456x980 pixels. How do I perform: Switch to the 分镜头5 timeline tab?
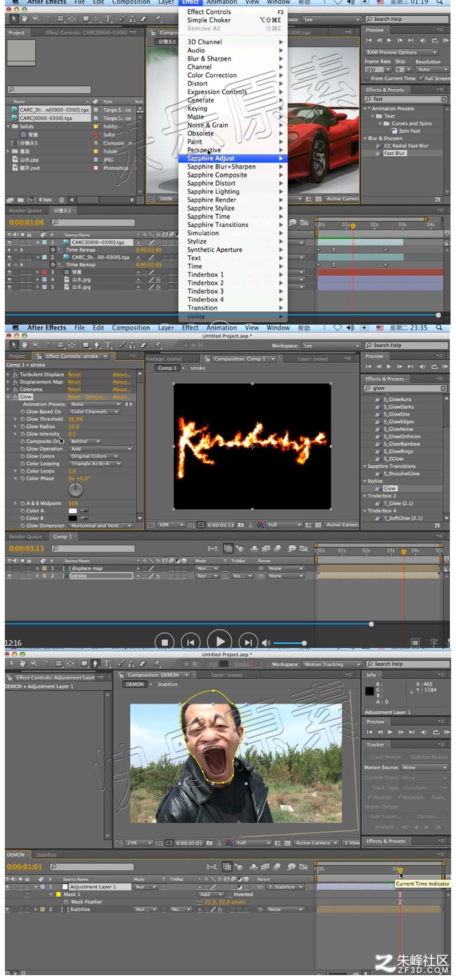point(61,211)
